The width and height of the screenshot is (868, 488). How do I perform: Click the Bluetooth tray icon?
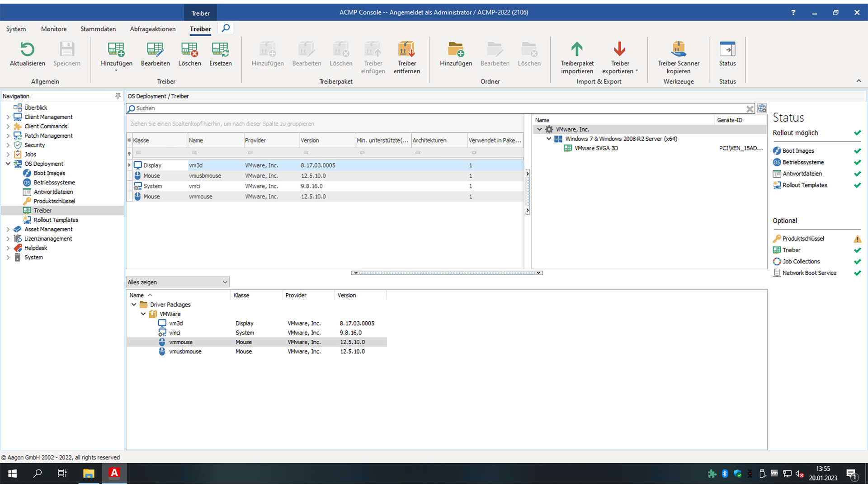[x=725, y=474]
